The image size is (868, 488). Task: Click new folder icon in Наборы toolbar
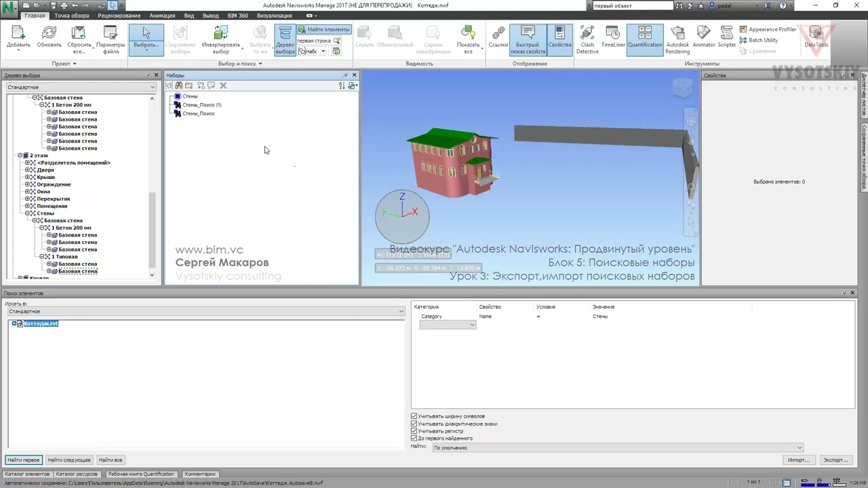189,85
